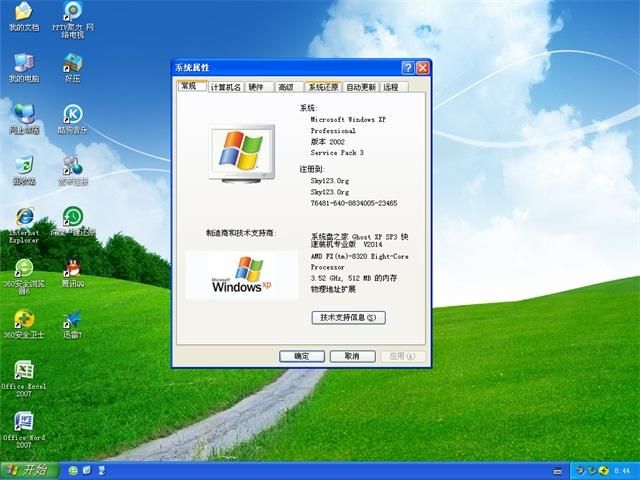This screenshot has height=480, width=640.
Task: Click the second quick-launch taskbar icon
Action: tap(87, 471)
